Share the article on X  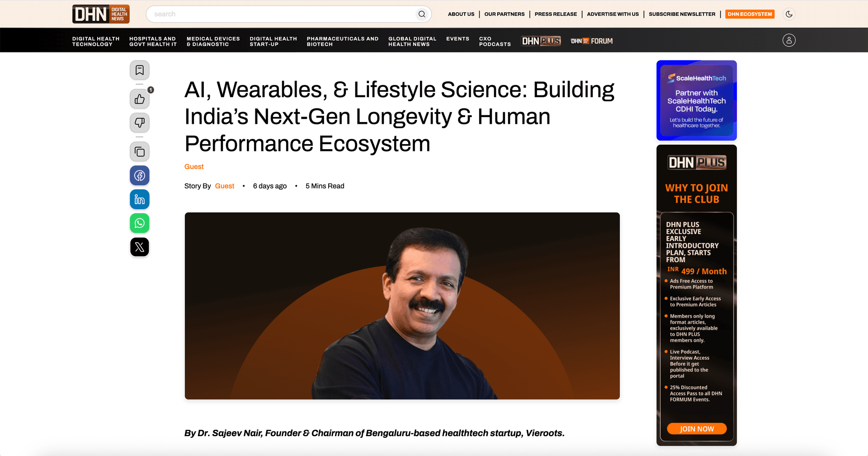click(139, 247)
